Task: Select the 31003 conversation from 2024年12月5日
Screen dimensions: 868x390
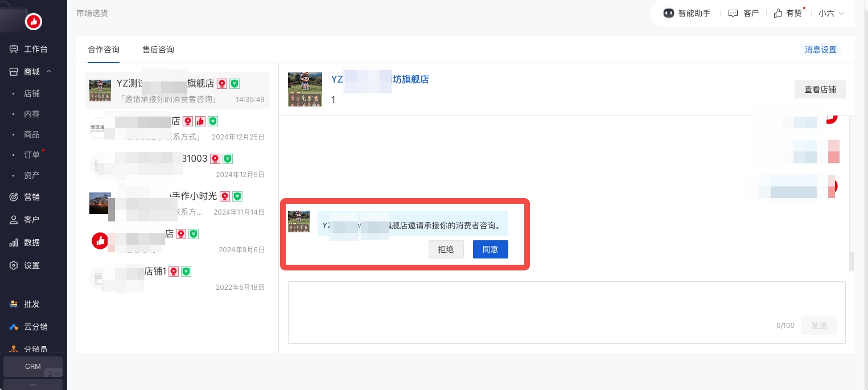Action: click(177, 166)
